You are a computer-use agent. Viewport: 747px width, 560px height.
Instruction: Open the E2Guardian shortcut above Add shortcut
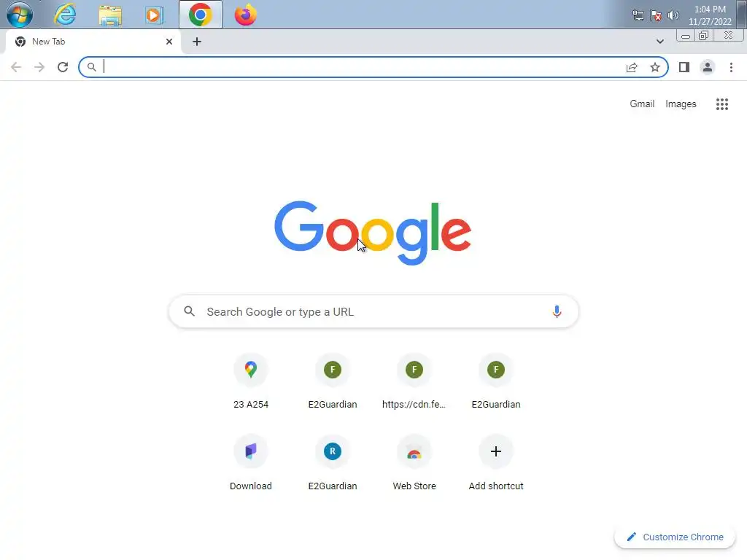click(x=496, y=381)
